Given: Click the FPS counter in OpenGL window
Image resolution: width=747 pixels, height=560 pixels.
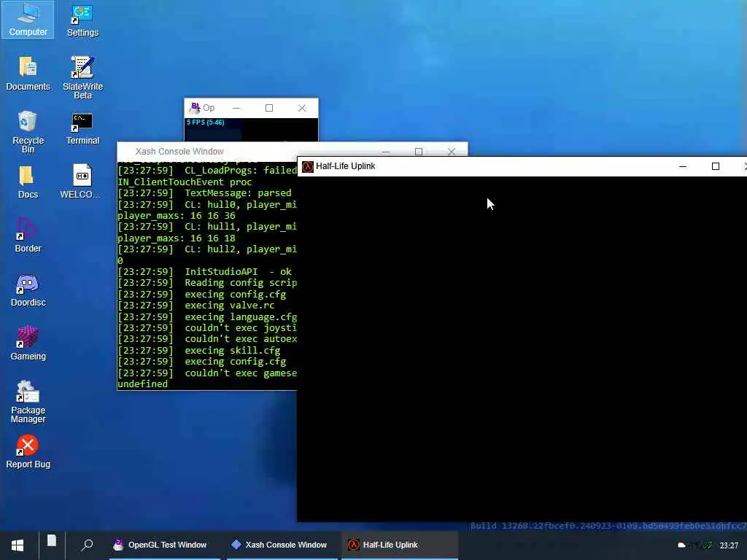Looking at the screenshot, I should [x=205, y=122].
